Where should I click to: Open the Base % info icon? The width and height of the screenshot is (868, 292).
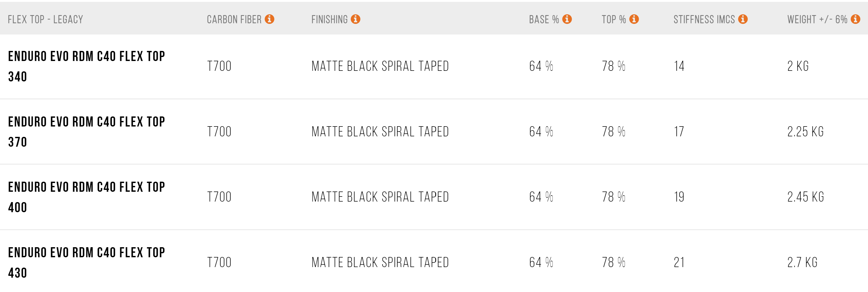pyautogui.click(x=567, y=19)
